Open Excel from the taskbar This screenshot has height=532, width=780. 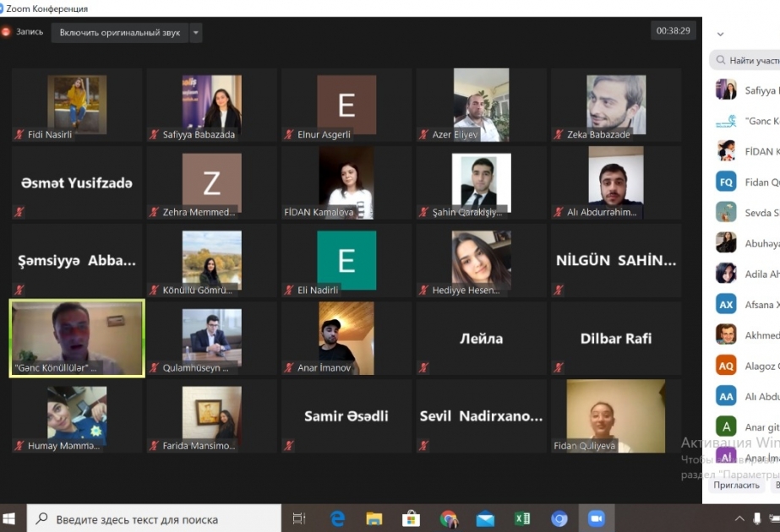[x=522, y=519]
